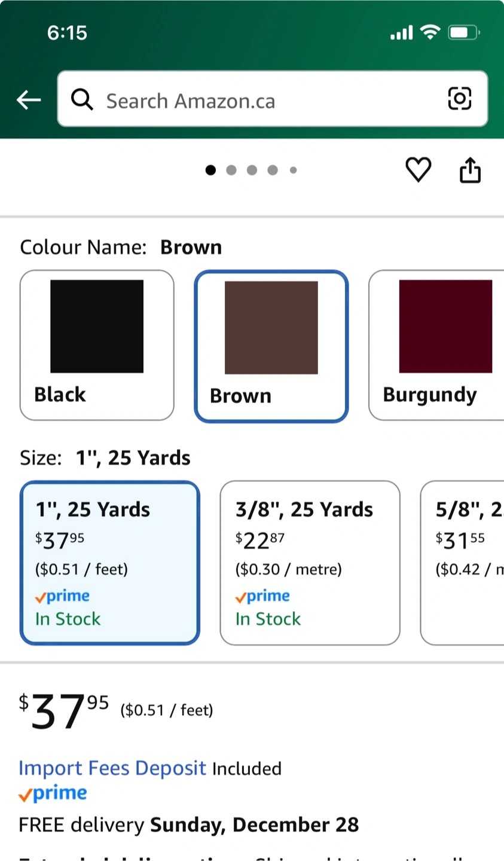The height and width of the screenshot is (861, 504).
Task: Tap the search magnifying glass icon
Action: pyautogui.click(x=82, y=100)
